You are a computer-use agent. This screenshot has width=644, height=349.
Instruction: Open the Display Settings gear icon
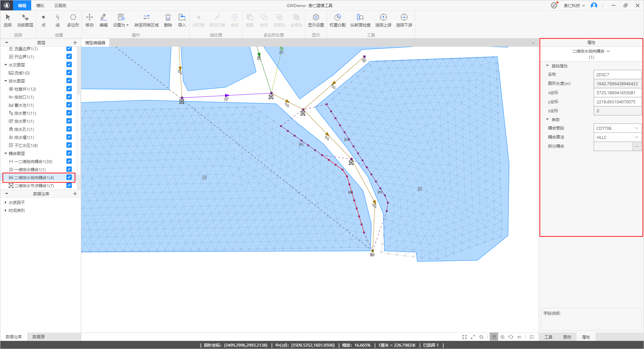coord(316,20)
